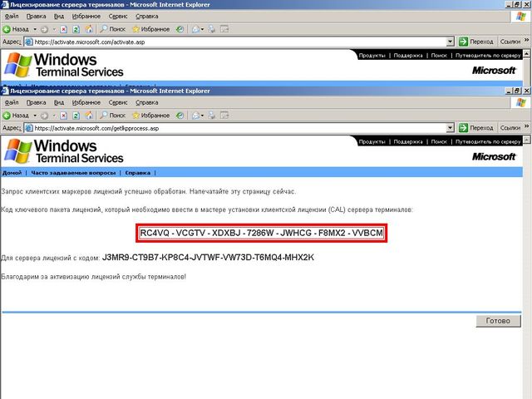Open Избранное favorites in front window toolbar
The width and height of the screenshot is (532, 399).
pos(151,116)
